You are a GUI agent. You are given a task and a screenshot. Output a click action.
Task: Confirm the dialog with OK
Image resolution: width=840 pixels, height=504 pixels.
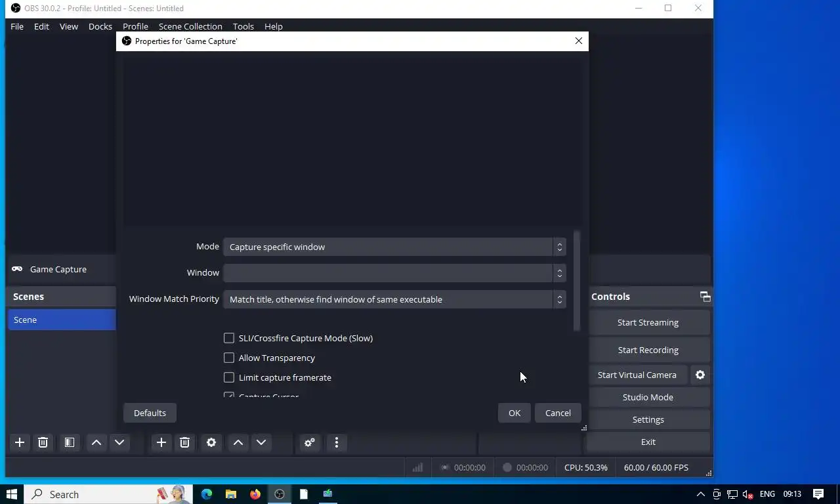tap(514, 413)
